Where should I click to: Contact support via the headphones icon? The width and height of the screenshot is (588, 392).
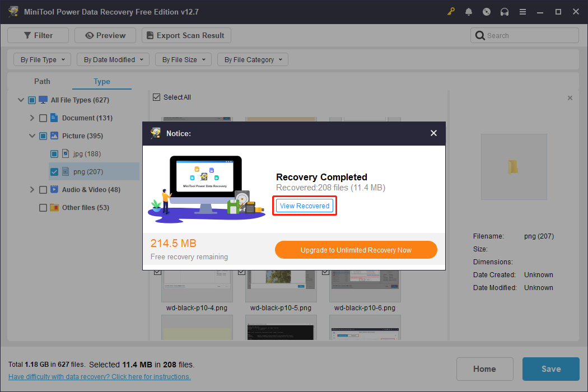point(505,11)
